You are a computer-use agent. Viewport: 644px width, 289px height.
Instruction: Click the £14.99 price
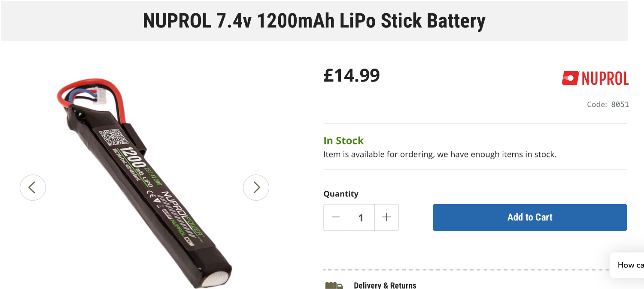point(352,75)
